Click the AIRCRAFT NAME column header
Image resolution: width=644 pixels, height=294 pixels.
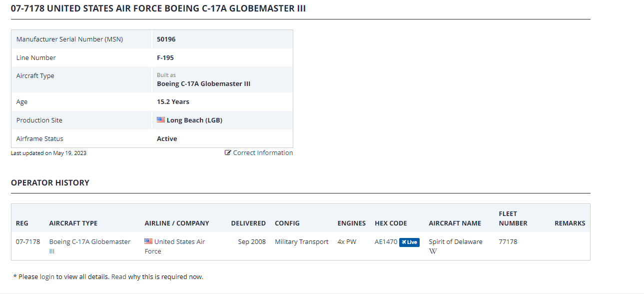[455, 223]
